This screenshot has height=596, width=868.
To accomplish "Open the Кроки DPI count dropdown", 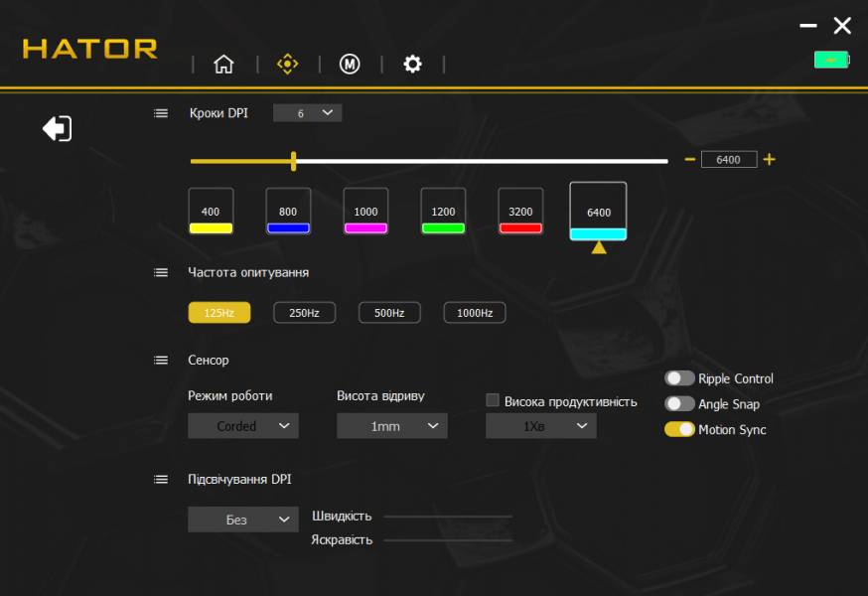I will 307,113.
